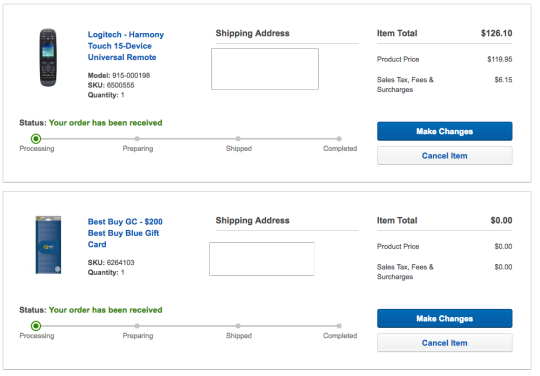This screenshot has height=376, width=540.
Task: Click the Logitech remote product thumbnail
Action: pyautogui.click(x=48, y=58)
